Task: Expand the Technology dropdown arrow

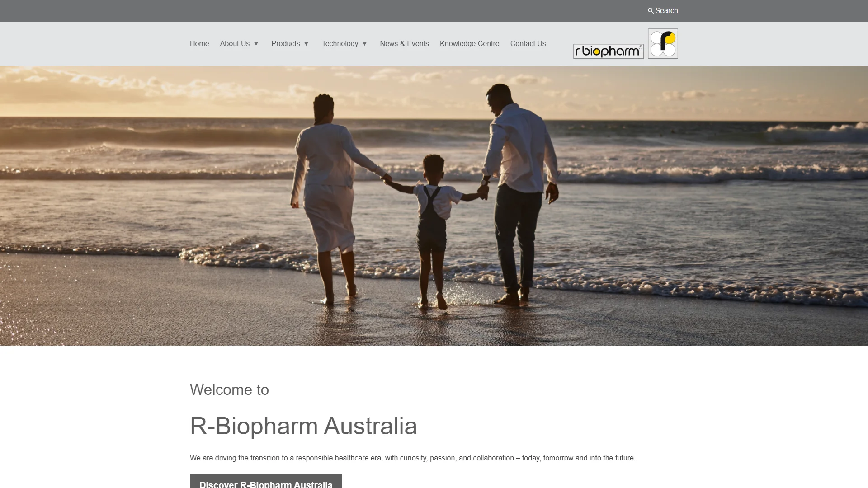Action: 364,44
